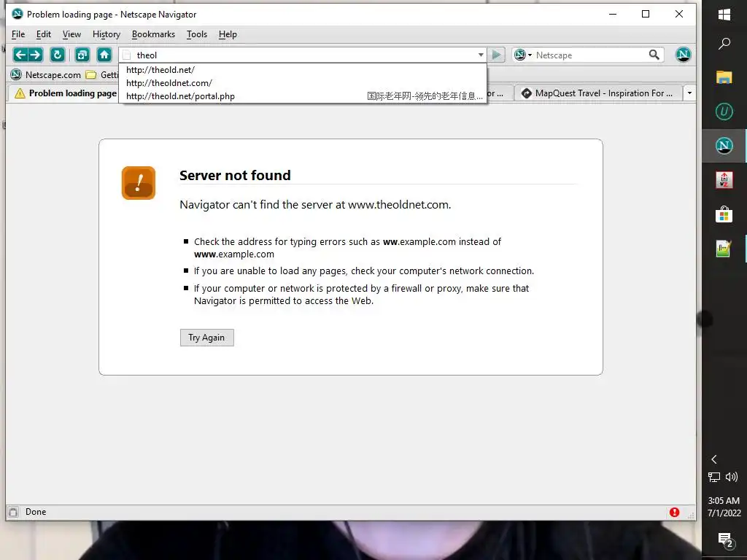This screenshot has height=560, width=747.
Task: Open the History menu
Action: click(x=107, y=34)
